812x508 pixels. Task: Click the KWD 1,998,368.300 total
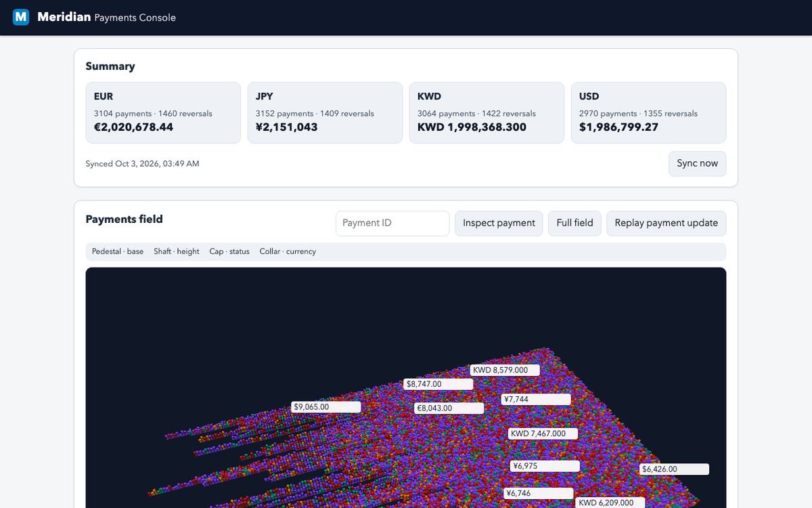coord(472,127)
